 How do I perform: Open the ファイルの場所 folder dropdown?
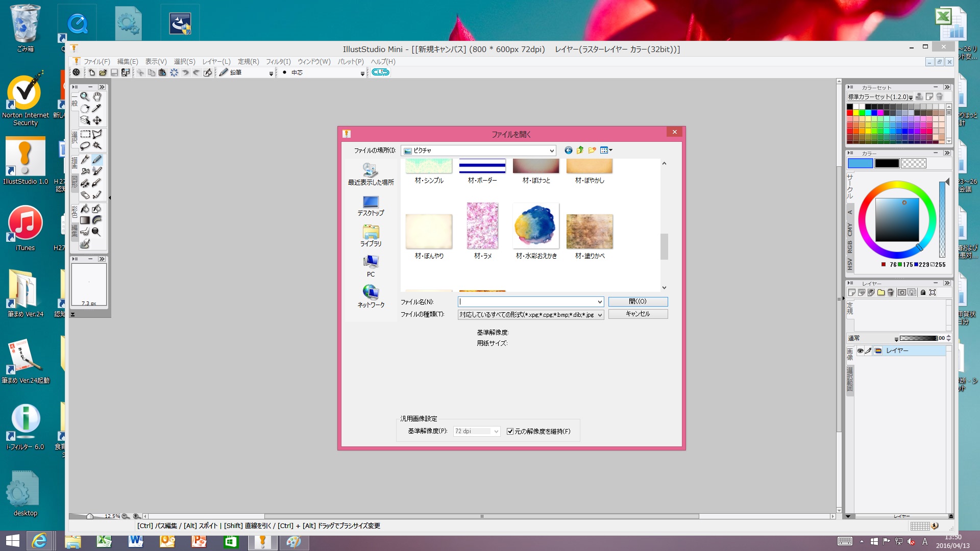pyautogui.click(x=552, y=151)
